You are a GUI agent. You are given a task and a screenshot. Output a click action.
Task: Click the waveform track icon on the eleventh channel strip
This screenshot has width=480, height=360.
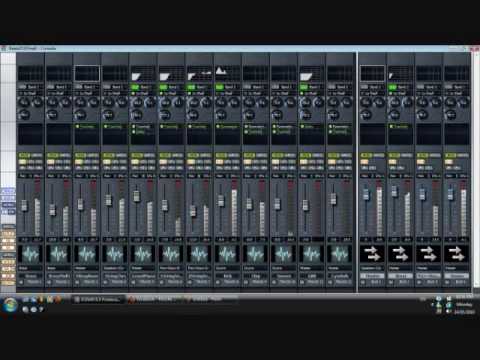click(311, 254)
